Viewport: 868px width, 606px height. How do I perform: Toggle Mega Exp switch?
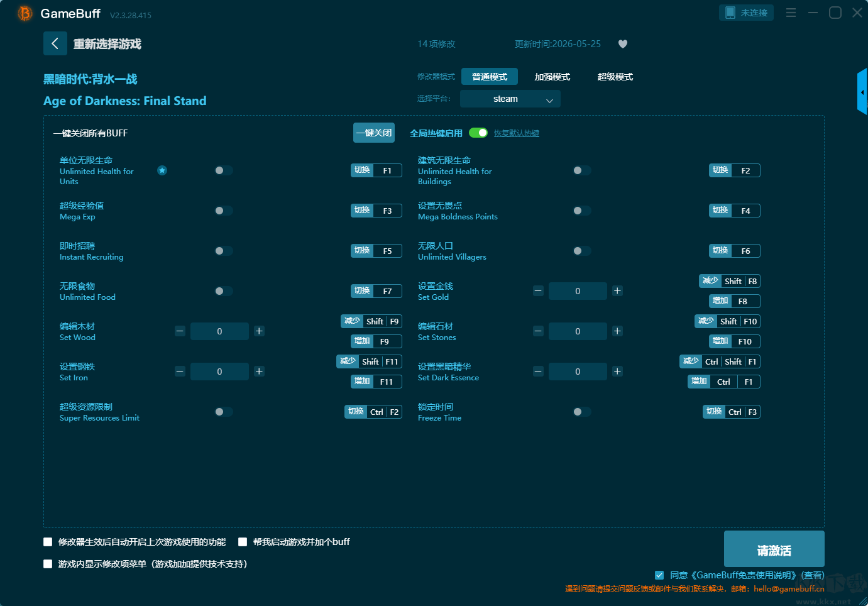224,211
